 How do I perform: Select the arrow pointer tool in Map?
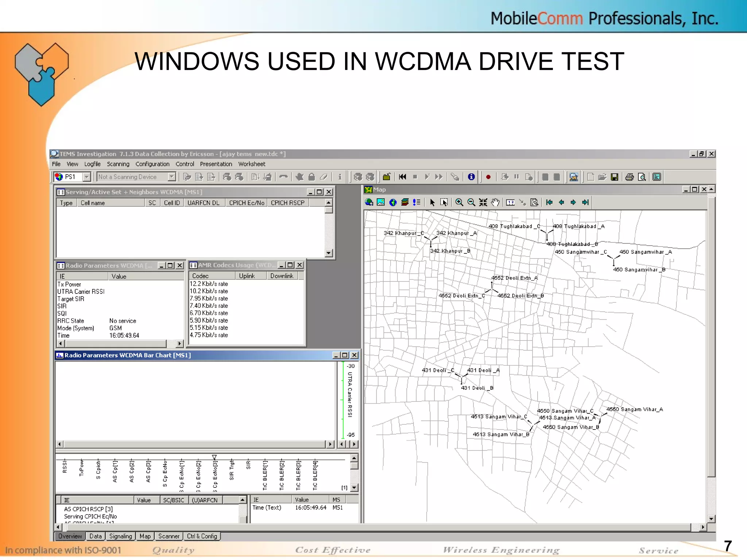[x=432, y=202]
